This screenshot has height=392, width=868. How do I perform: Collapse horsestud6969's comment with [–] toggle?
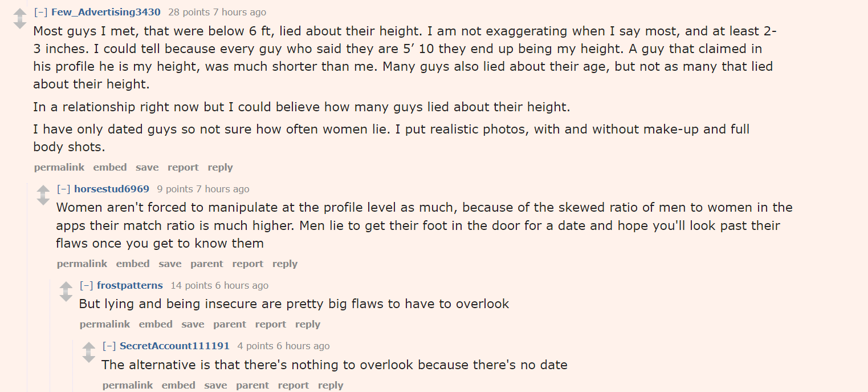63,189
